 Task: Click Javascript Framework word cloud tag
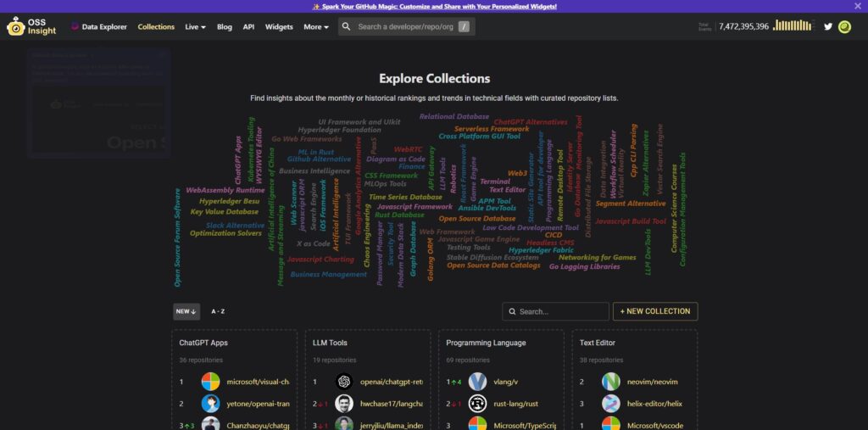(415, 207)
